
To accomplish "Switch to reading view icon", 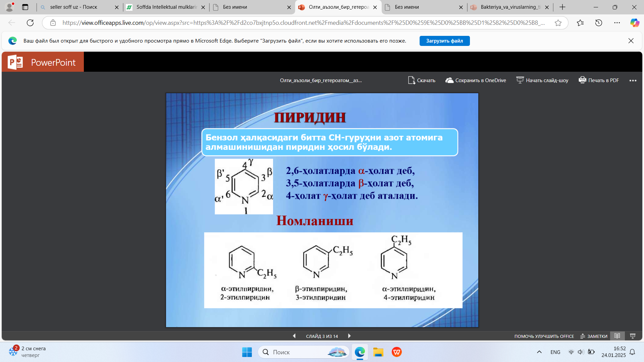I will [x=617, y=336].
